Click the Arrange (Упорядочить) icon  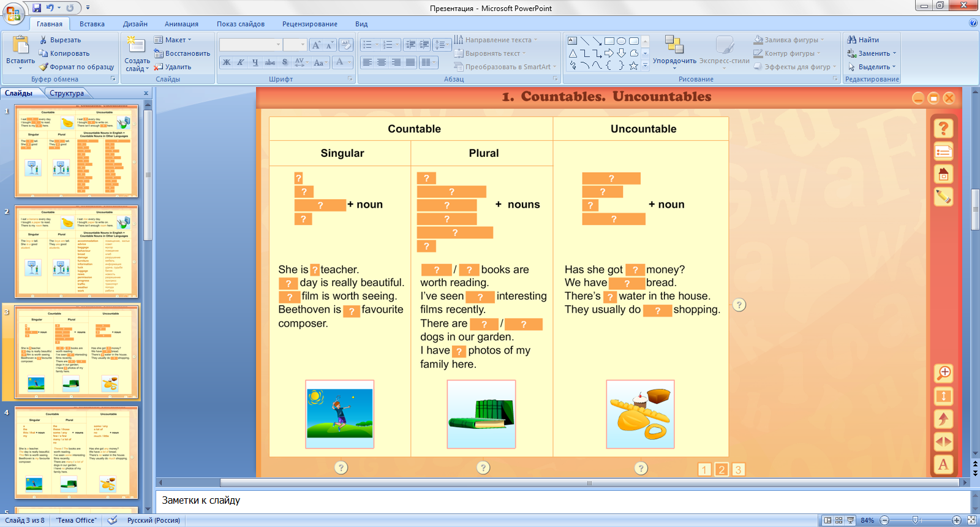pos(674,46)
